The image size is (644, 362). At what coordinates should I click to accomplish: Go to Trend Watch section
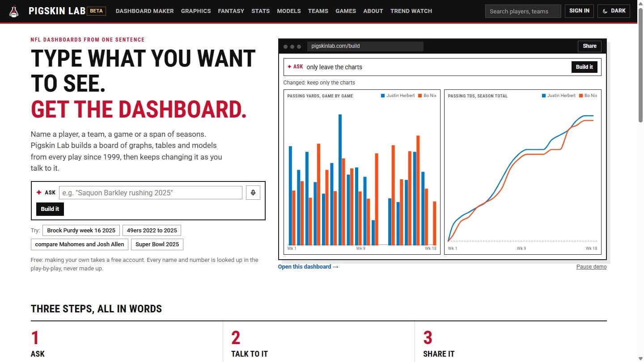(x=411, y=11)
